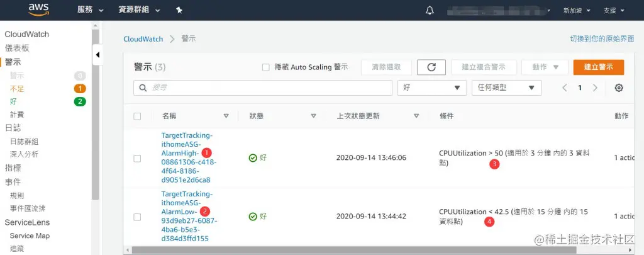Click the CPUUtilization > 50 condition
The image size is (644, 255).
(514, 158)
